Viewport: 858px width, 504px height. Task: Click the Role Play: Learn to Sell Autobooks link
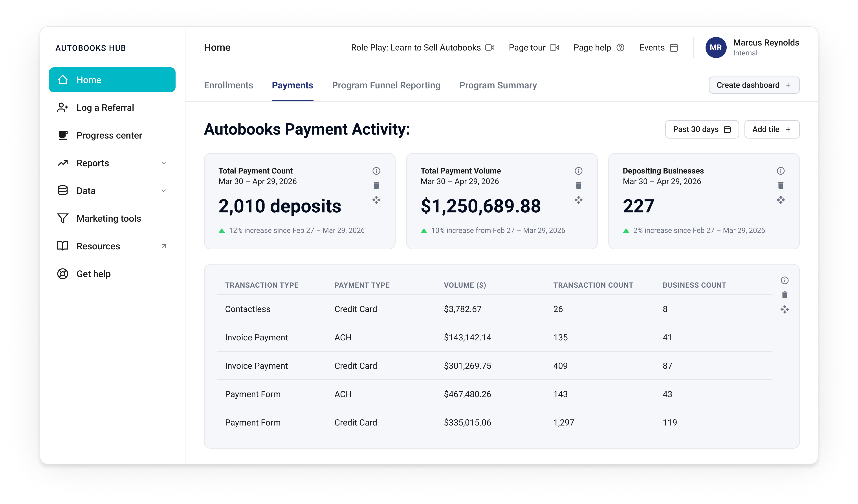point(416,48)
